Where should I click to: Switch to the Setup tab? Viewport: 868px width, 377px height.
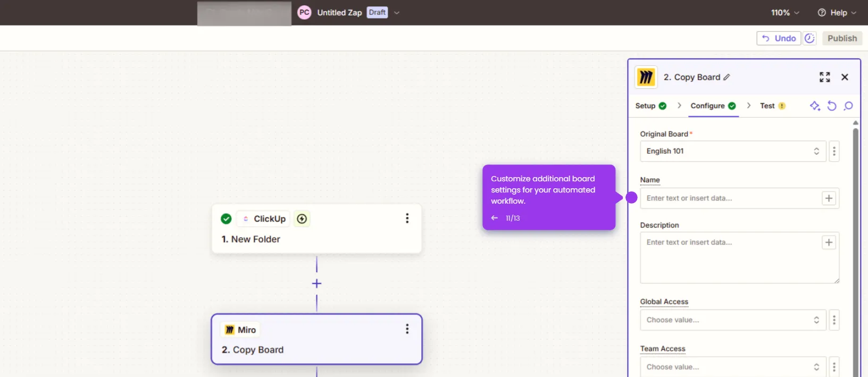point(650,106)
